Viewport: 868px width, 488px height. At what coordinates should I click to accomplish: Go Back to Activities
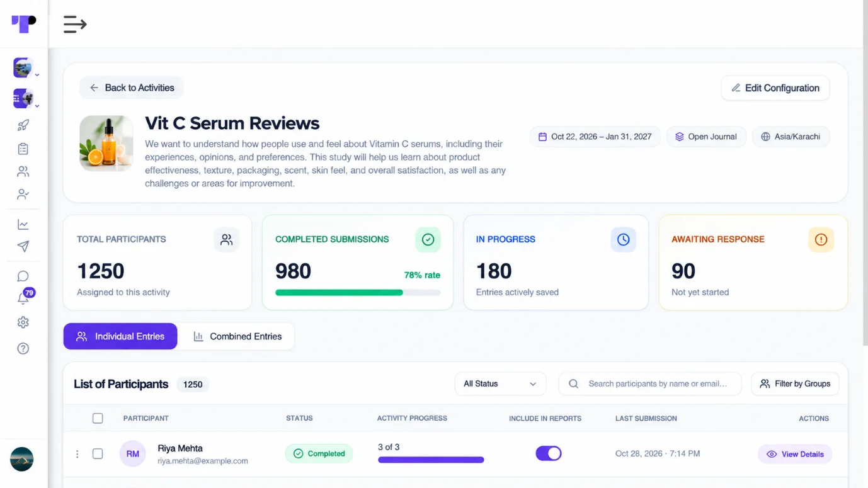(x=132, y=88)
